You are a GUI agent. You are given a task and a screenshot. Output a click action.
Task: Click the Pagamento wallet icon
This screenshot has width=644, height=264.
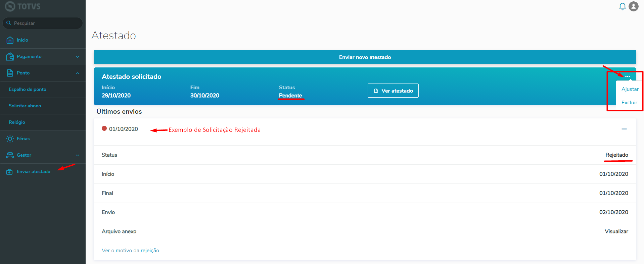tap(10, 56)
